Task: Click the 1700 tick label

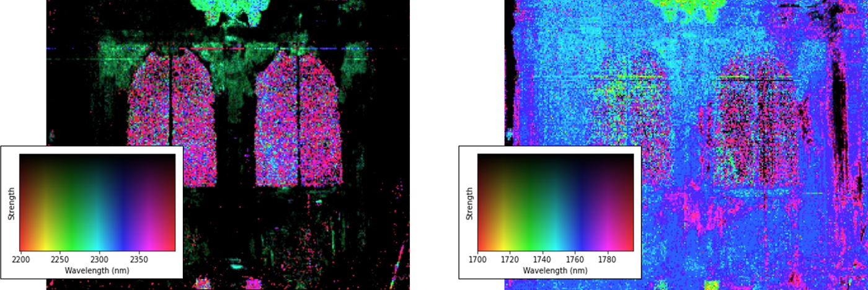Action: click(x=477, y=259)
